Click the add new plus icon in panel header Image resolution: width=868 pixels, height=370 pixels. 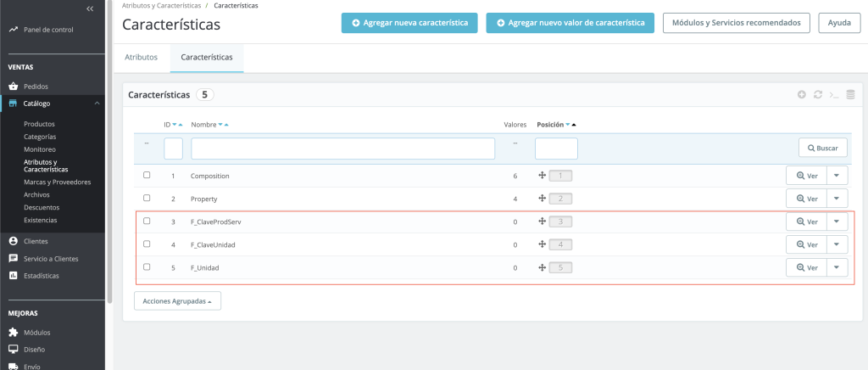tap(802, 95)
